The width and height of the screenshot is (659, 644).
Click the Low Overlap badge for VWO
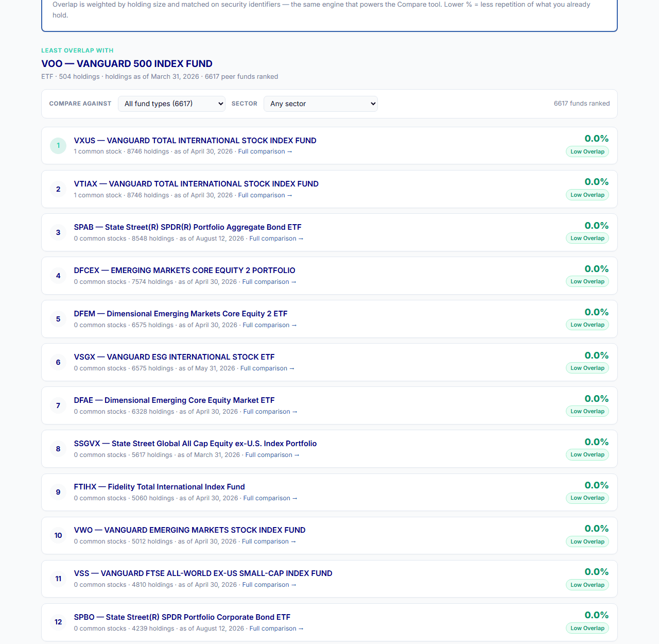[x=587, y=541]
